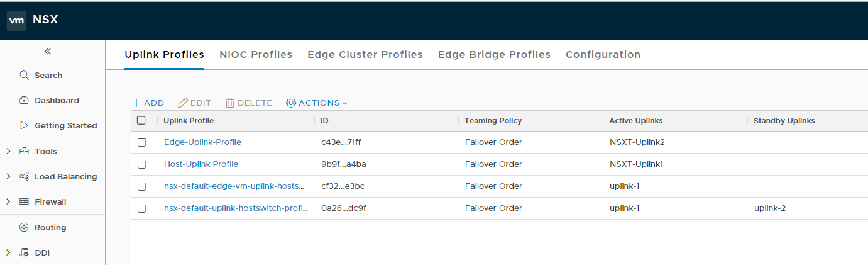Expand the Firewall section chevron
This screenshot has height=265, width=868.
[8, 201]
